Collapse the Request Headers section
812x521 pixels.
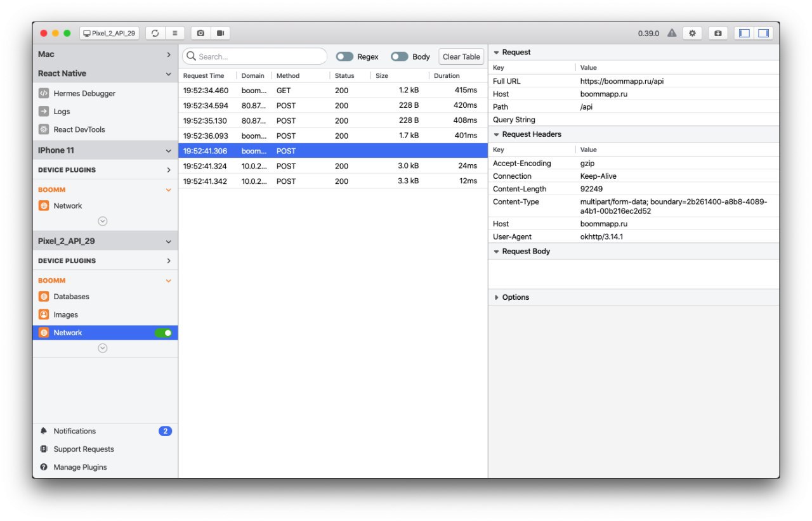(x=497, y=134)
